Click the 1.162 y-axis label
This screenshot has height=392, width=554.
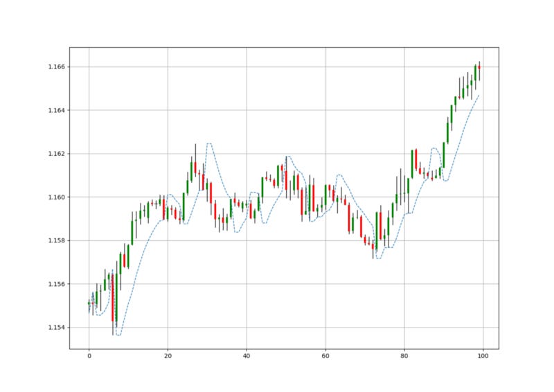(56, 154)
